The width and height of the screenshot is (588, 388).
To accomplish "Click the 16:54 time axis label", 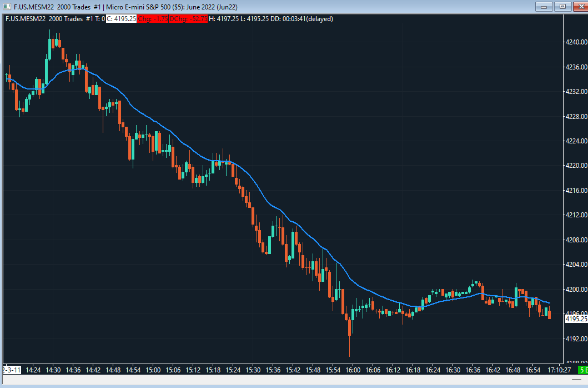I will pyautogui.click(x=533, y=370).
